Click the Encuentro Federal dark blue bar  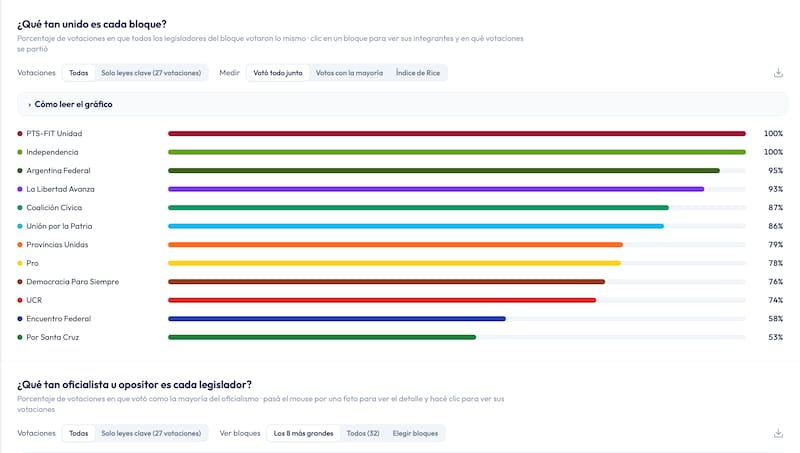click(337, 319)
